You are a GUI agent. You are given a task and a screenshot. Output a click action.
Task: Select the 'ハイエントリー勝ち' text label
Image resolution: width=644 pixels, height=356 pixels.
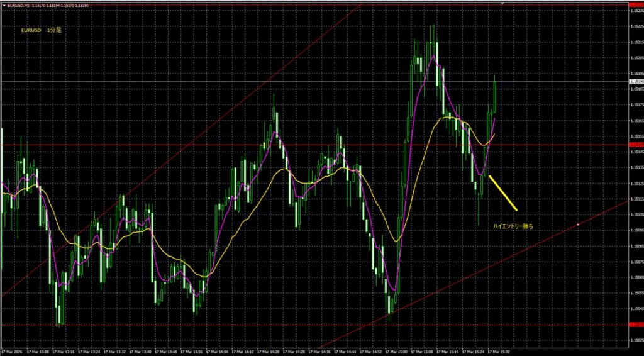pos(513,226)
